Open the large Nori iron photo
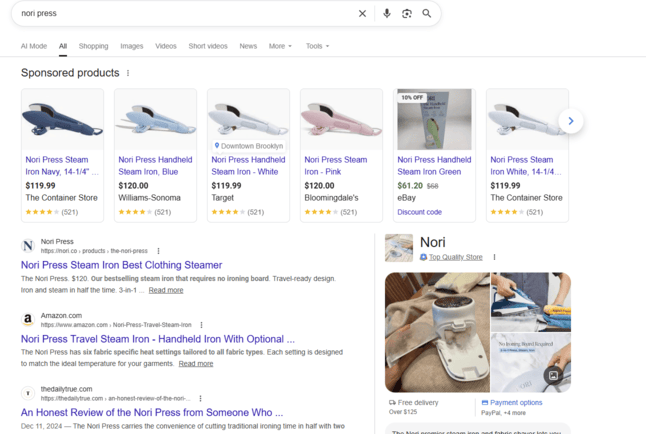 point(437,332)
